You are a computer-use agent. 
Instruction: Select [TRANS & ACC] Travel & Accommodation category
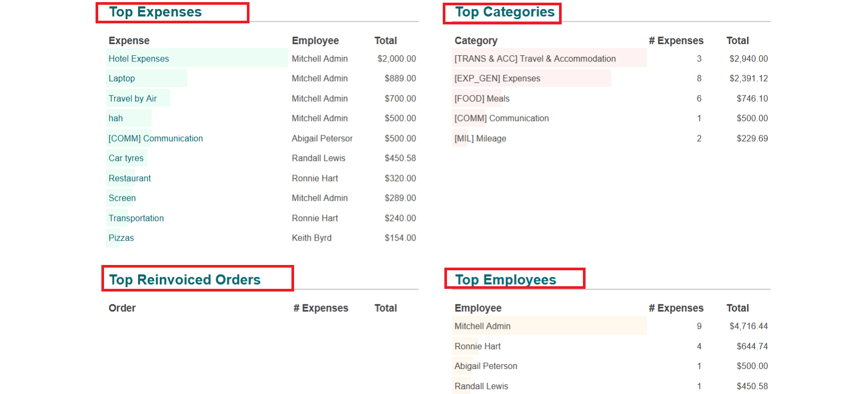[x=535, y=58]
